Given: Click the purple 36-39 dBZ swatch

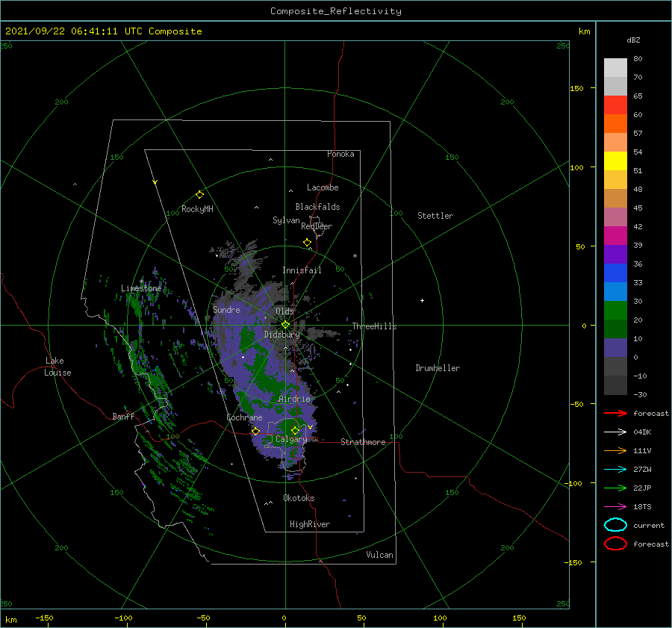Looking at the screenshot, I should coord(615,254).
